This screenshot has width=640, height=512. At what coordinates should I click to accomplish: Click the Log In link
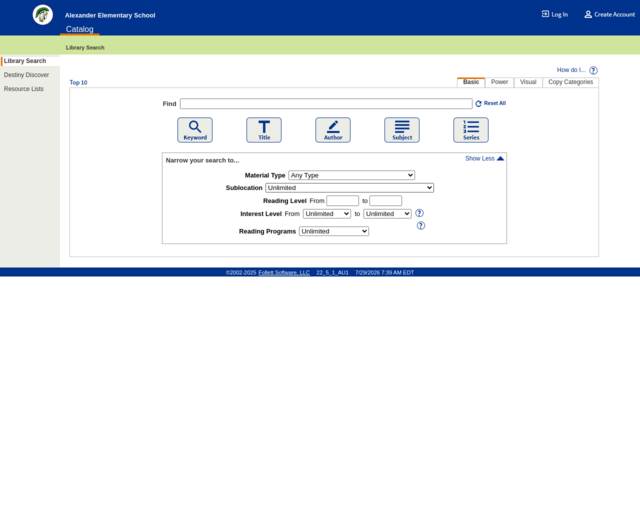555,14
